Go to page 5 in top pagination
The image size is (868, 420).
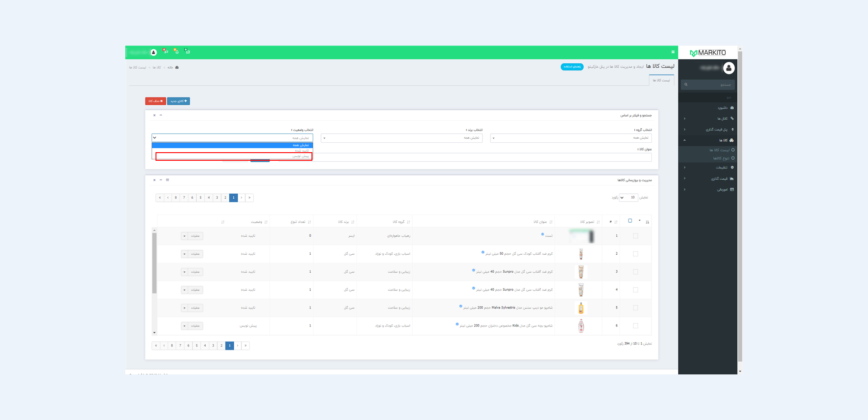pyautogui.click(x=200, y=198)
